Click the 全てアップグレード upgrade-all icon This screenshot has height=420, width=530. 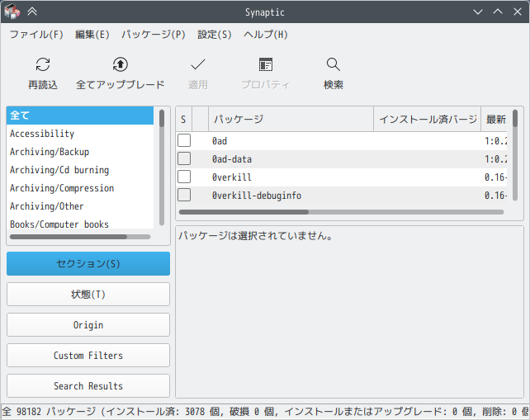121,64
